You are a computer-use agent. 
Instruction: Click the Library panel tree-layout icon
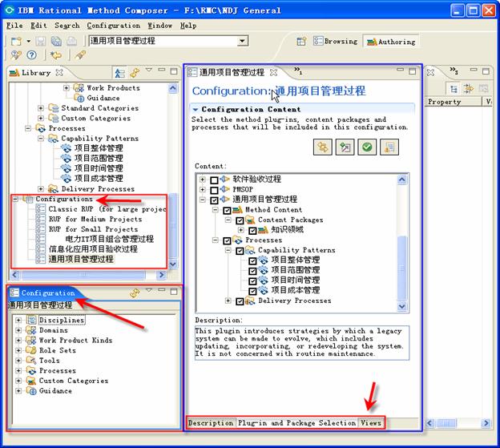click(119, 73)
